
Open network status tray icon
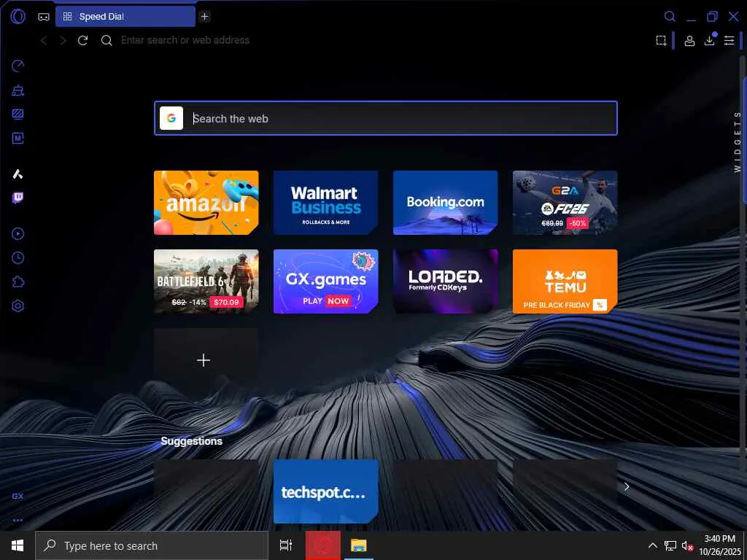click(x=670, y=545)
